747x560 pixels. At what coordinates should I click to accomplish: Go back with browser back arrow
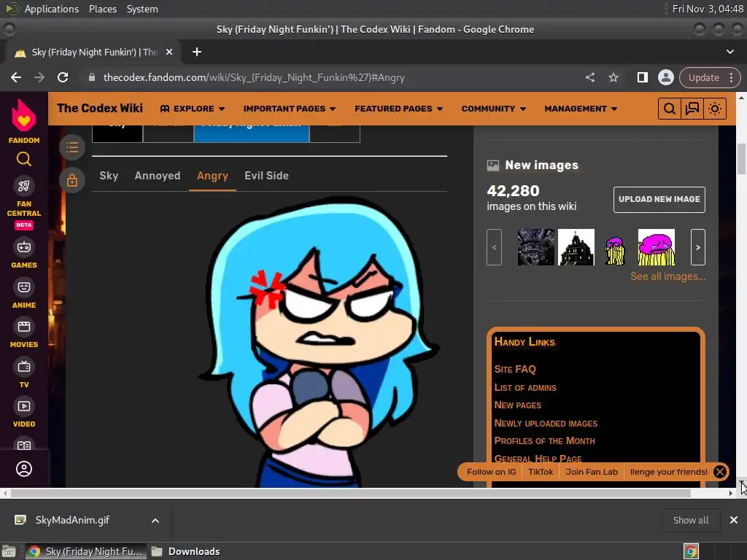pos(16,77)
